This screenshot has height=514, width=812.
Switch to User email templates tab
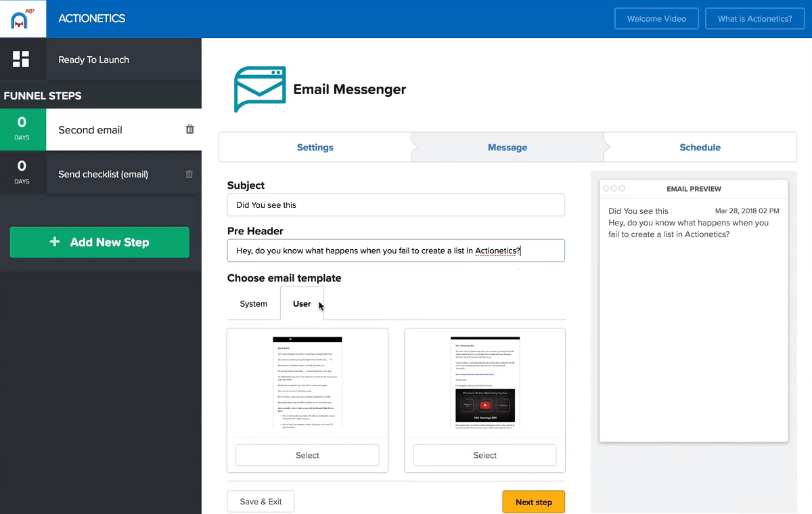coord(302,303)
